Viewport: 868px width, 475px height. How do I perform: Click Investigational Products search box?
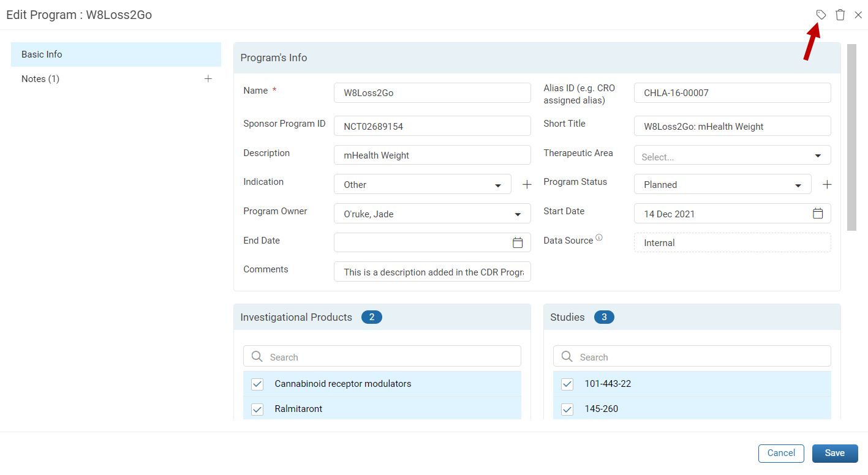click(382, 356)
